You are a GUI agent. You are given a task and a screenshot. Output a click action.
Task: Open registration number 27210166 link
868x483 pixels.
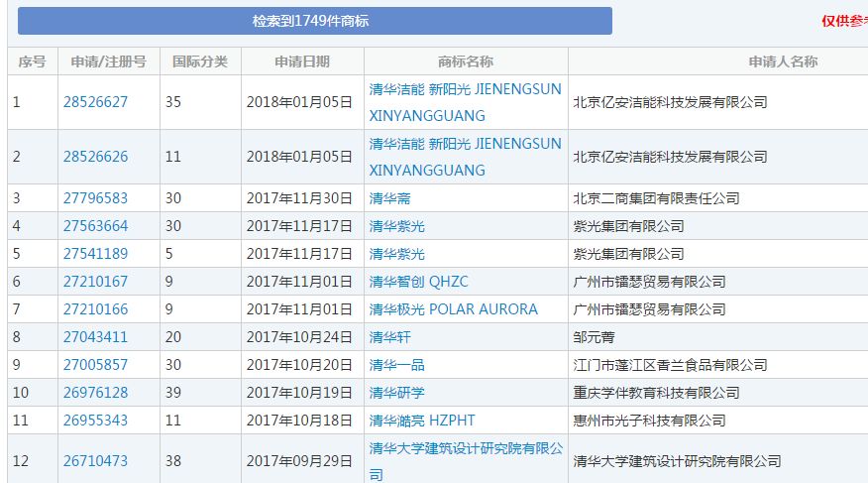click(x=95, y=308)
